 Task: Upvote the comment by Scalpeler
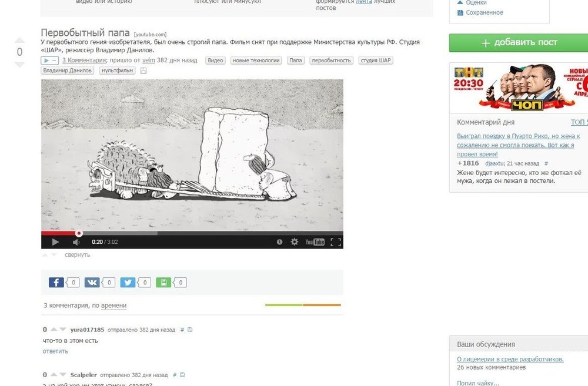pos(54,374)
